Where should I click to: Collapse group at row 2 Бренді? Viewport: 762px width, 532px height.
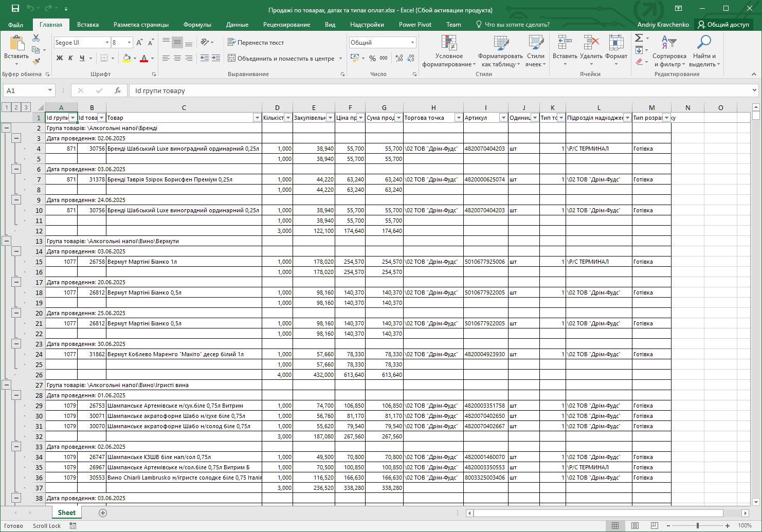pyautogui.click(x=7, y=128)
